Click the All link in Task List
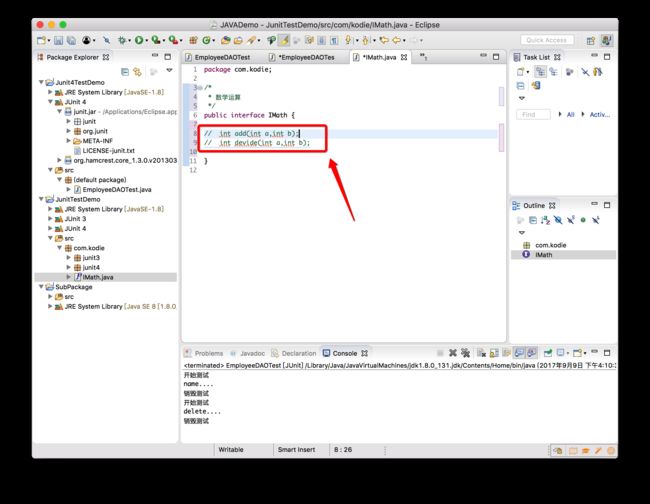Viewport: 650px width, 504px height. (571, 114)
